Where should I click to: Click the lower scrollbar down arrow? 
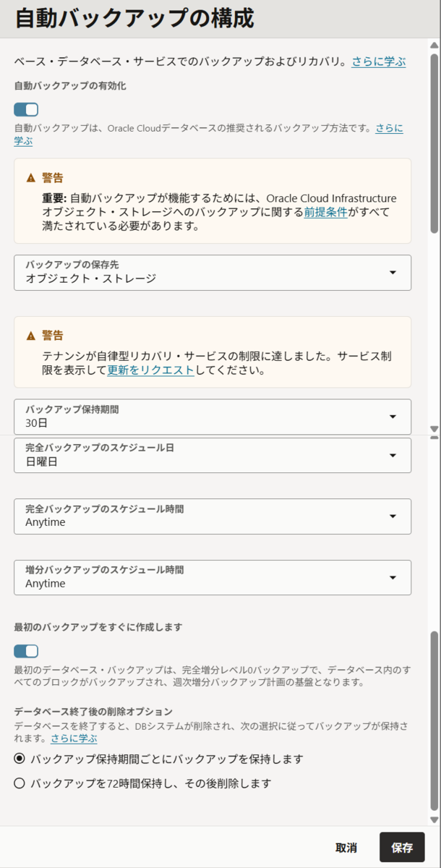(434, 820)
